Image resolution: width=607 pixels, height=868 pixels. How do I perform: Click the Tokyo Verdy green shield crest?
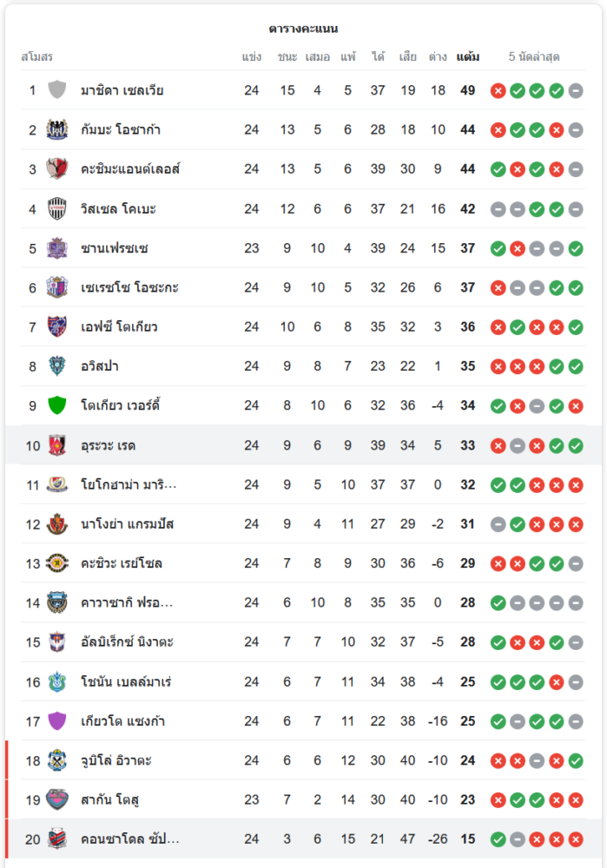click(57, 405)
